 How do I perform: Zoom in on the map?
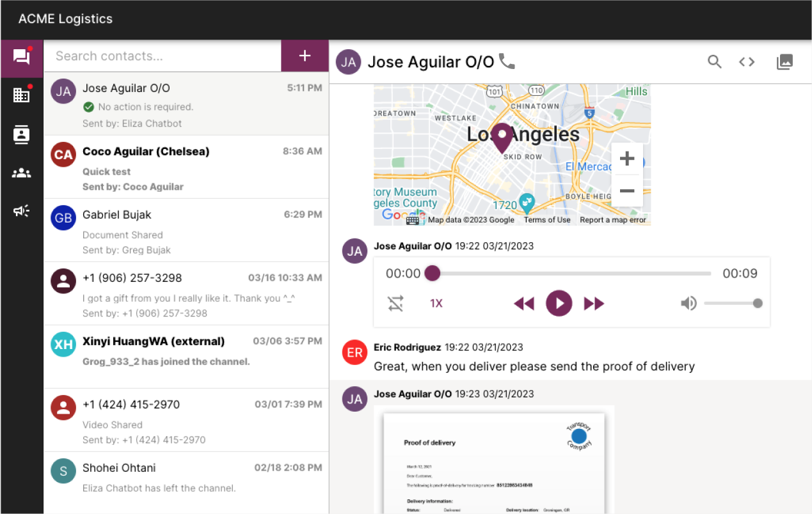[627, 159]
